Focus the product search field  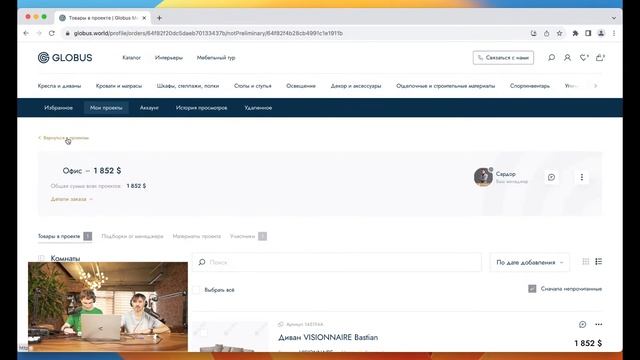coord(337,262)
